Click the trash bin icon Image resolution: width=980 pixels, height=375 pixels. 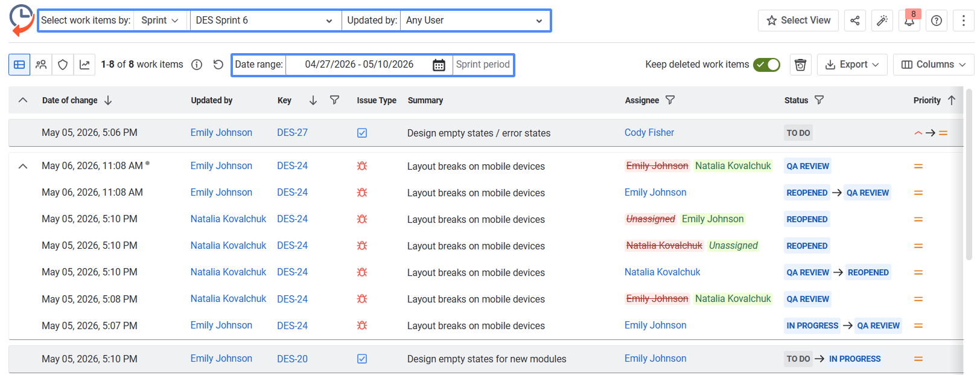801,65
